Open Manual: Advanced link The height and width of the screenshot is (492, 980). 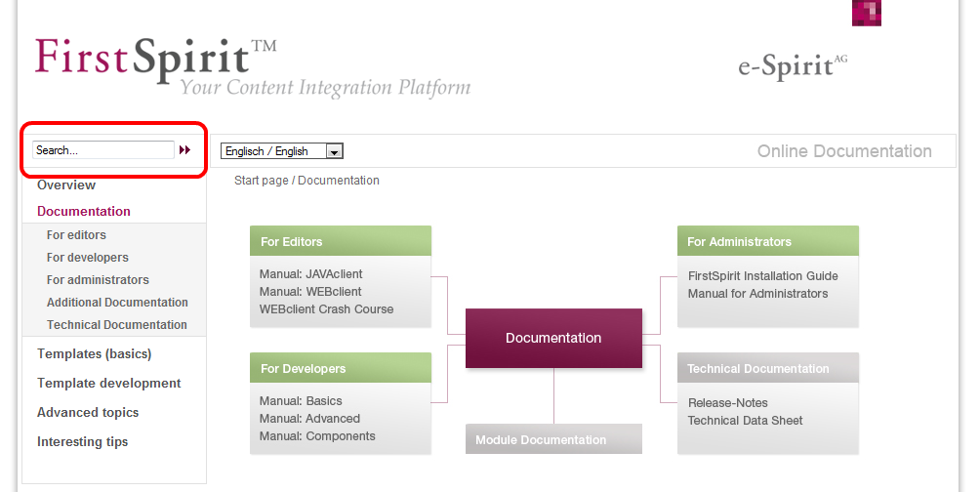309,419
